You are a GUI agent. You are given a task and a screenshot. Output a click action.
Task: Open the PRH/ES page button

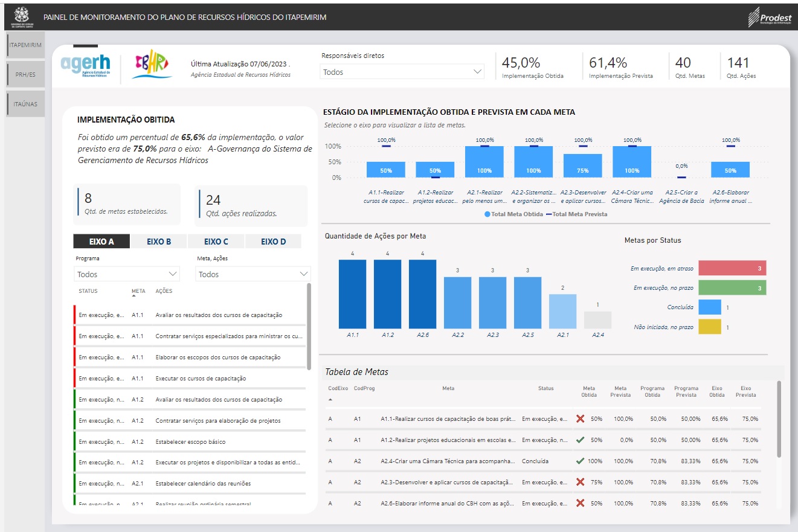point(25,75)
